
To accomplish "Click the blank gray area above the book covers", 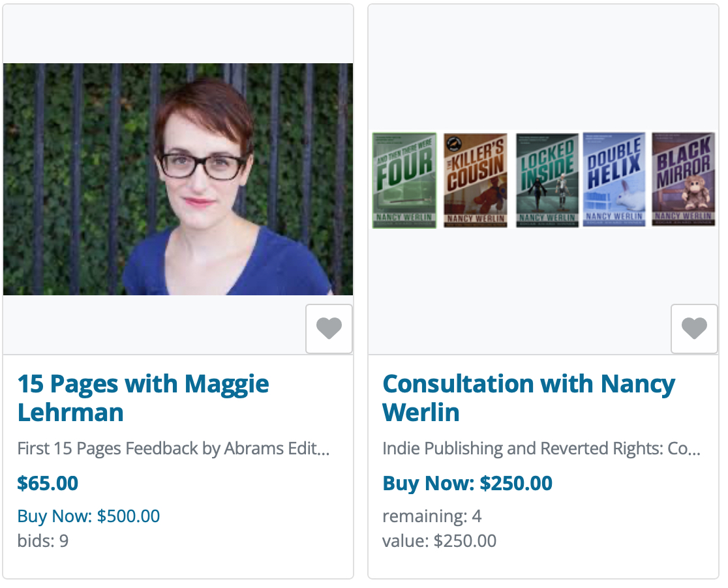I will pyautogui.click(x=543, y=65).
